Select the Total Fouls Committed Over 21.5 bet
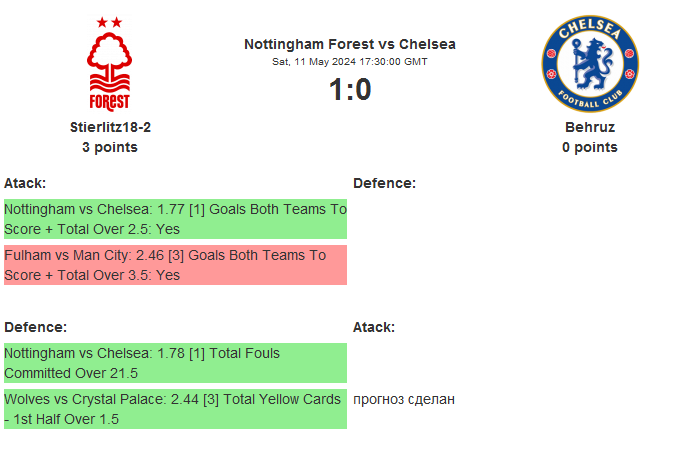Screen dimensions: 700x460 point(175,363)
